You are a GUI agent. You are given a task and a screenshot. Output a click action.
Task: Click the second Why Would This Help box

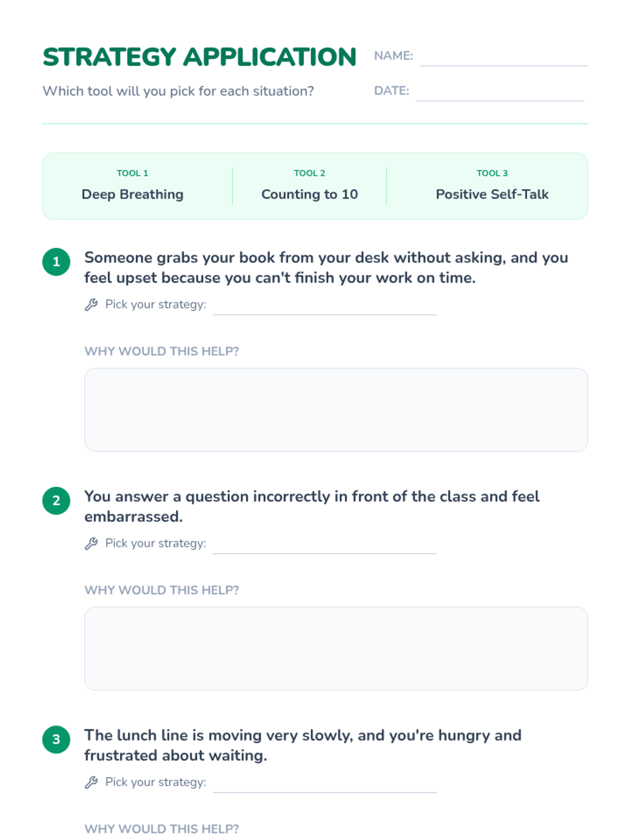tap(336, 648)
